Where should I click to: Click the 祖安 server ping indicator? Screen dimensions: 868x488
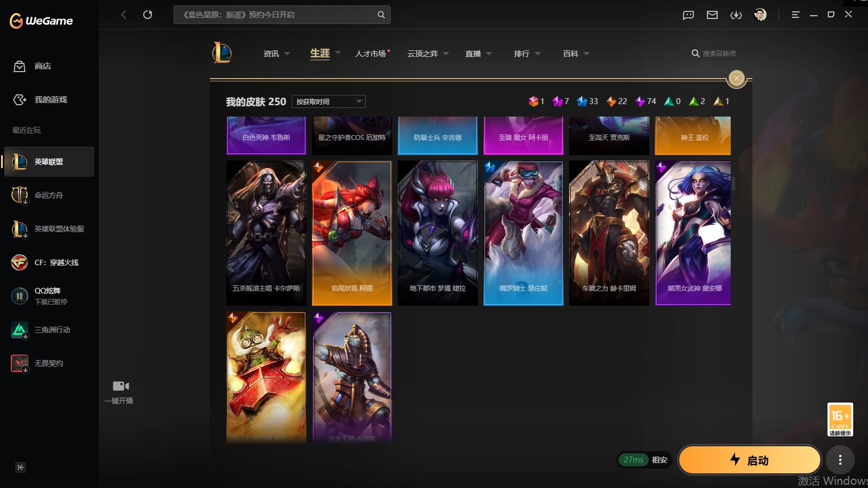click(x=645, y=460)
